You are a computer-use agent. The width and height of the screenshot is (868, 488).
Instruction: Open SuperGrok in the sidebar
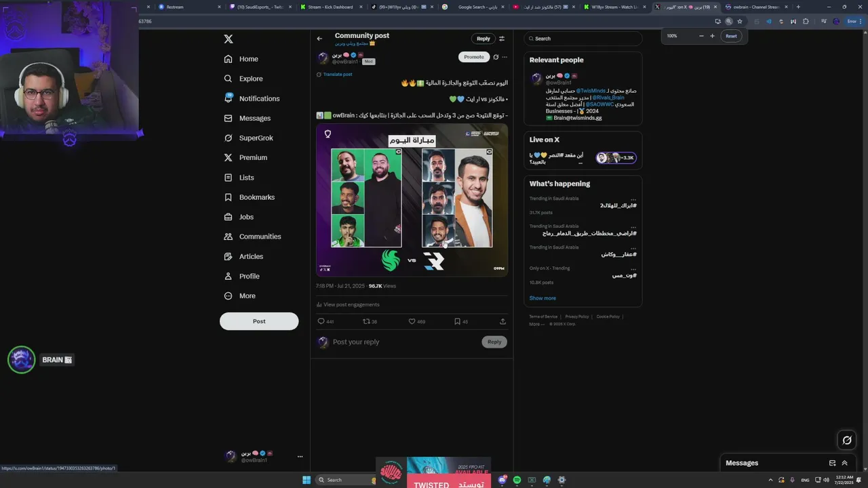click(x=249, y=138)
